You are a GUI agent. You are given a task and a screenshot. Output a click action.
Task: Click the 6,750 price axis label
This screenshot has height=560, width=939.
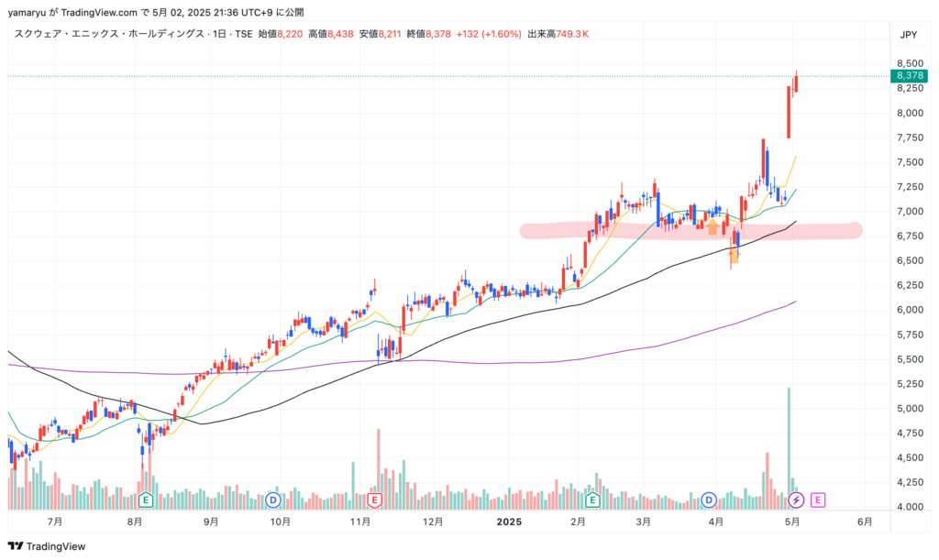pos(910,236)
